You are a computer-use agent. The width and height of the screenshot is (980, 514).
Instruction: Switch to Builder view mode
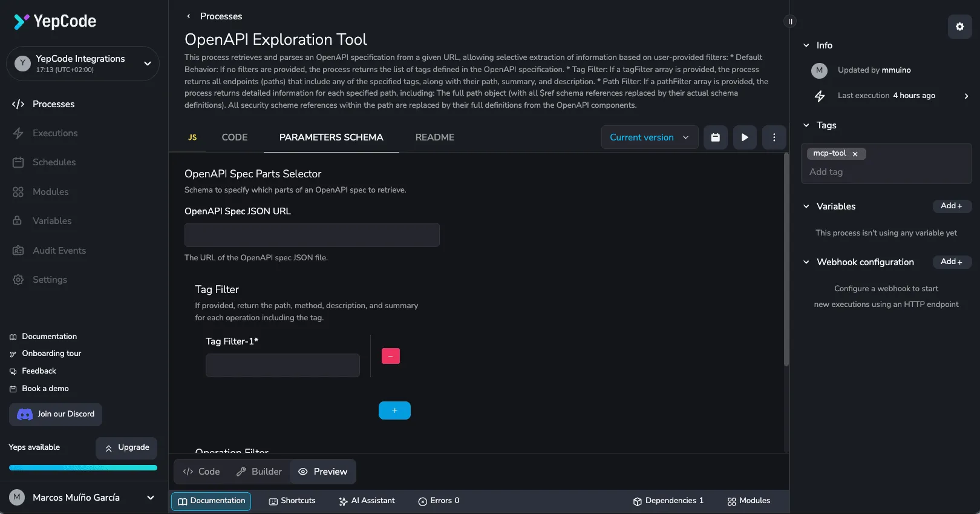point(259,472)
